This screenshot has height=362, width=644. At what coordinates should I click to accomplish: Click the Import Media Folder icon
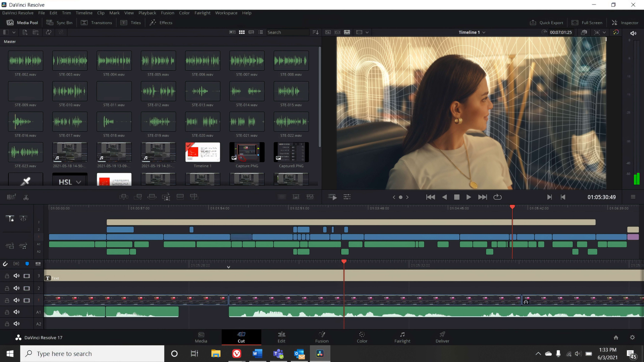[x=36, y=32]
